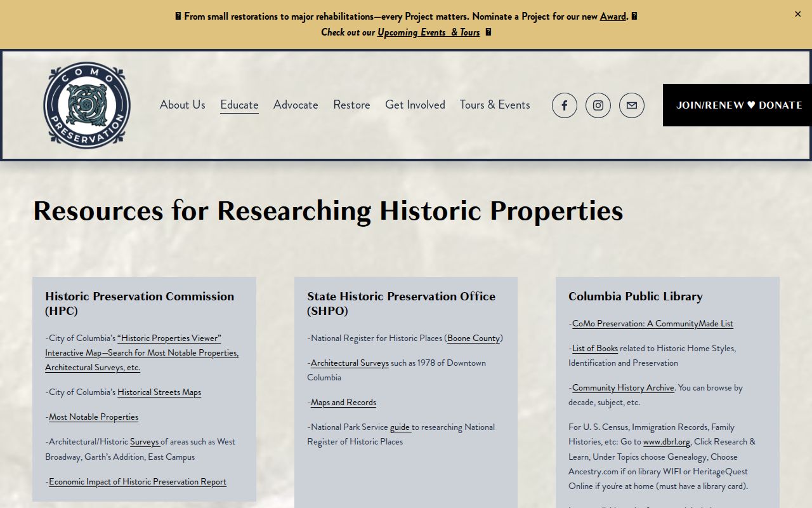Viewport: 812px width, 508px height.
Task: Close the announcement banner
Action: (798, 14)
